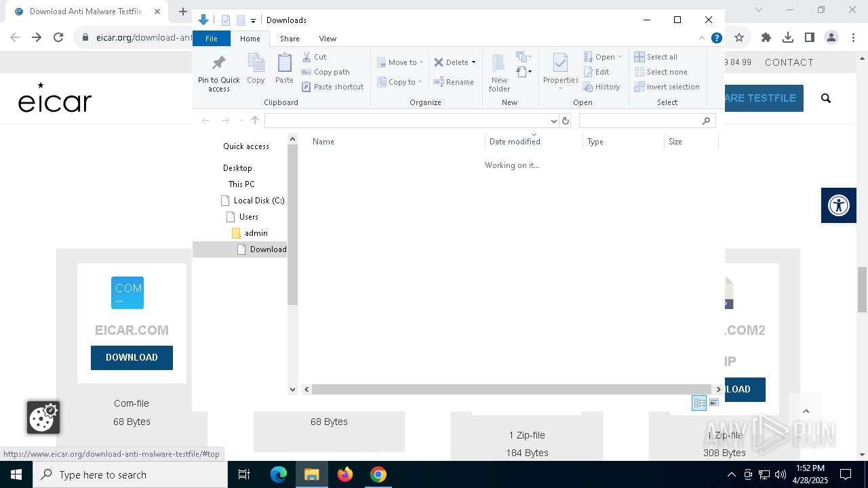Switch to Details view icon
This screenshot has height=488, width=868.
click(x=699, y=403)
